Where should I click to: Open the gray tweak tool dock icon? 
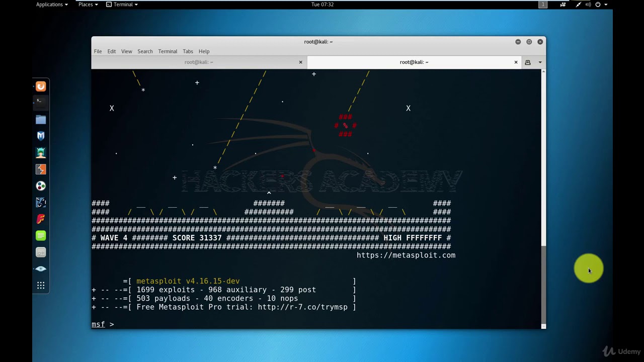click(x=41, y=252)
